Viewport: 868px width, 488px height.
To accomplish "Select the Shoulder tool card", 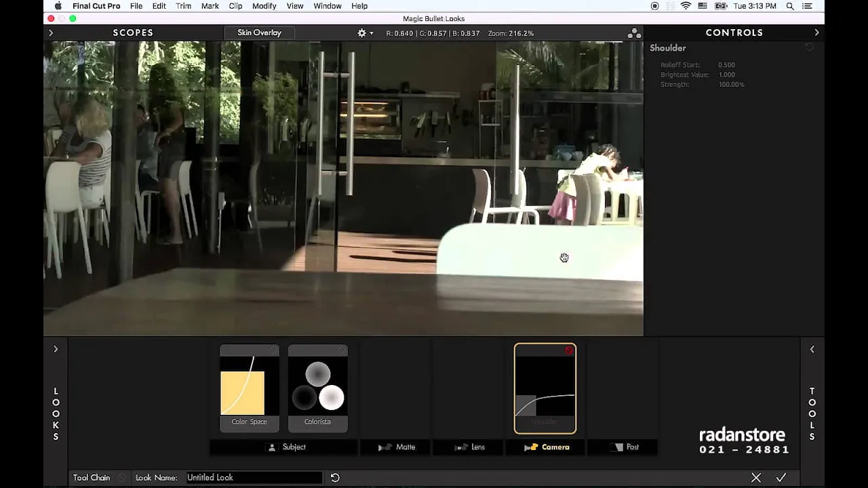I will [x=545, y=388].
